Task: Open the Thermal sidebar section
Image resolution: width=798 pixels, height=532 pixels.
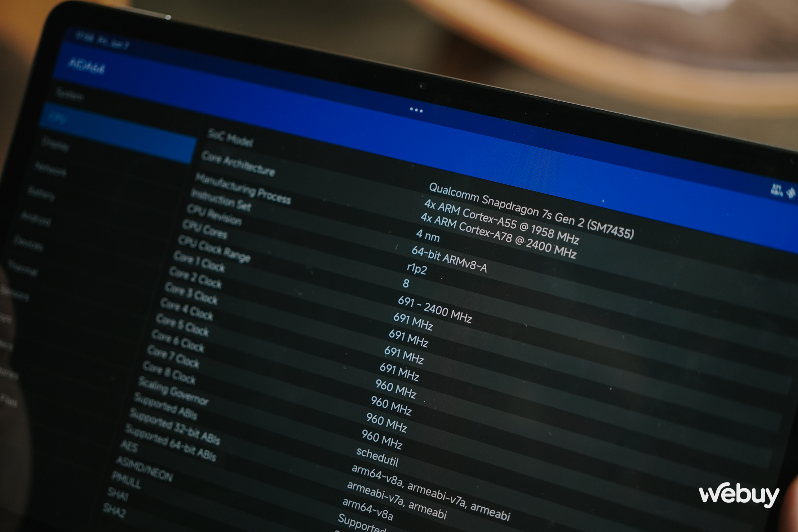Action: (23, 269)
